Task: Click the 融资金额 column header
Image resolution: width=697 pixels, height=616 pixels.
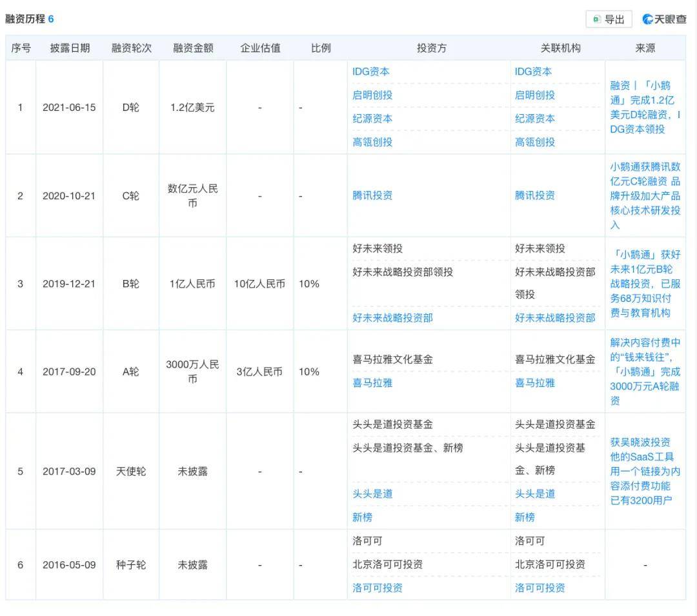Action: pos(193,48)
